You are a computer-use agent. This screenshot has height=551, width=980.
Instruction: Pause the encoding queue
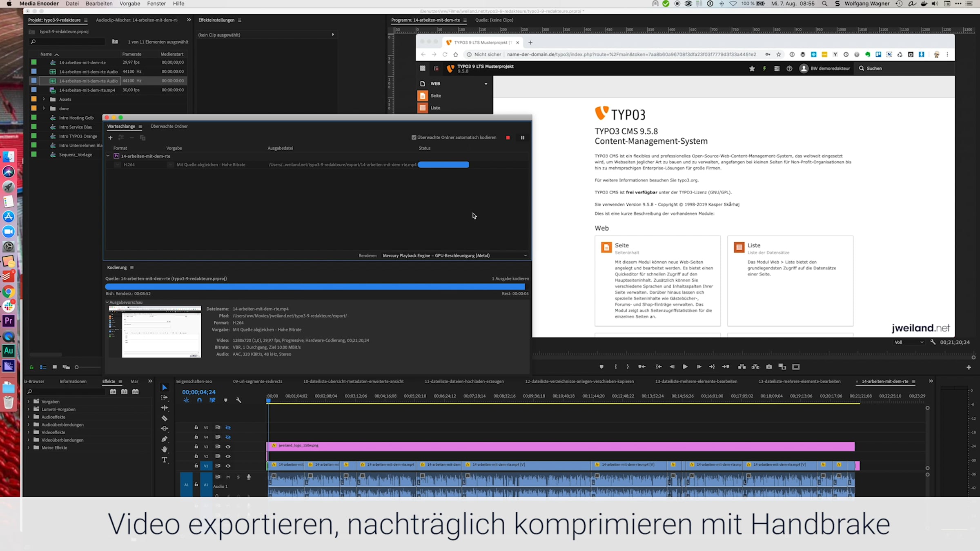click(522, 138)
